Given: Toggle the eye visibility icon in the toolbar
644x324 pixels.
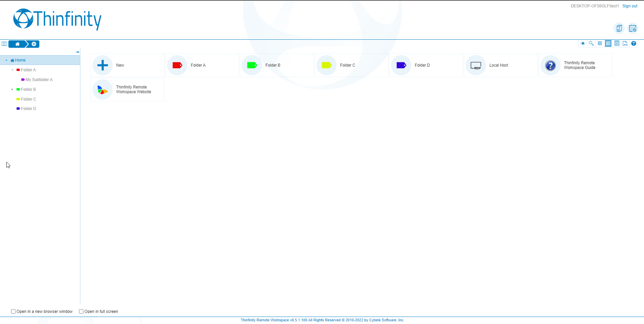Looking at the screenshot, I should tap(583, 43).
